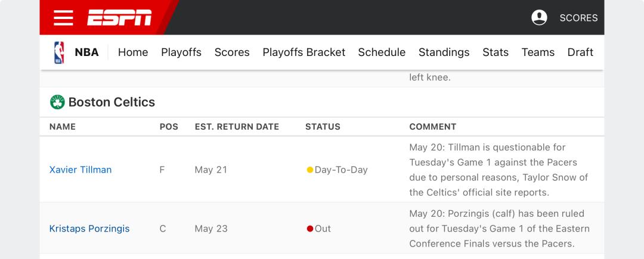644x259 pixels.
Task: Click the NBA league logo
Action: (x=59, y=52)
